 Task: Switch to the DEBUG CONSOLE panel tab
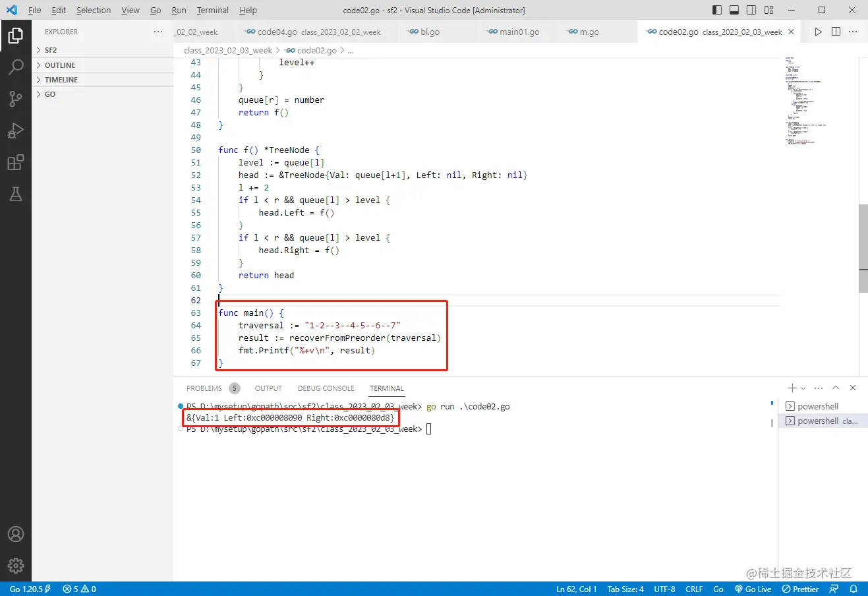point(326,388)
